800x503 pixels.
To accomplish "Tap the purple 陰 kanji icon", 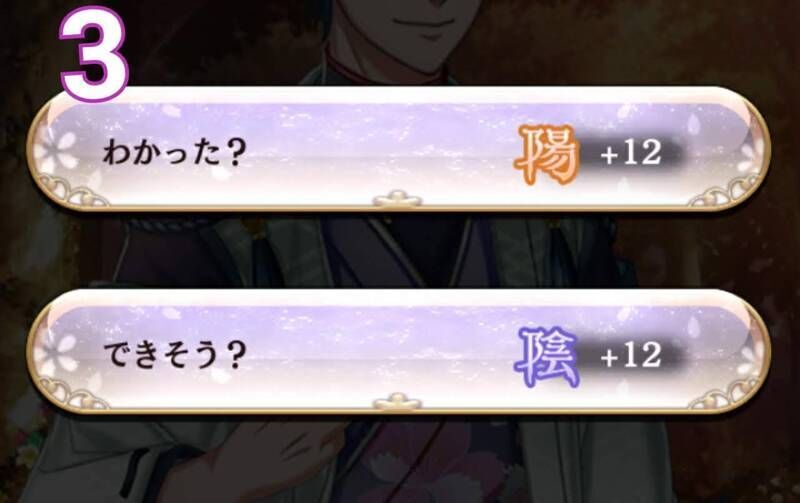I will click(x=546, y=356).
